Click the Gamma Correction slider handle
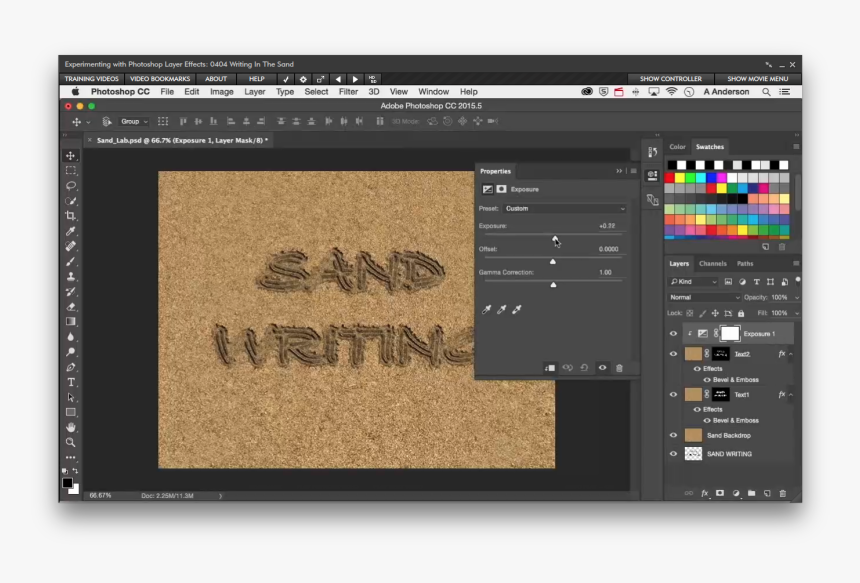Viewport: 860px width, 583px height. point(553,284)
